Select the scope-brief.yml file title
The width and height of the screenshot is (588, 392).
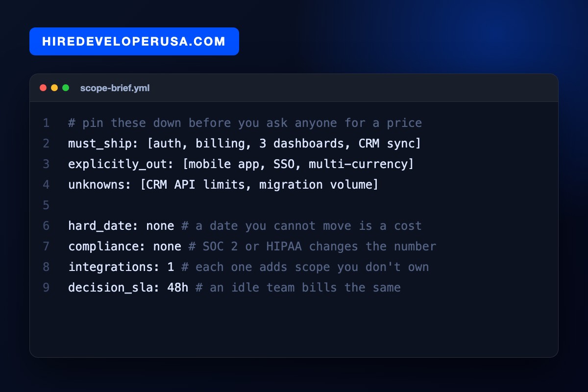115,88
